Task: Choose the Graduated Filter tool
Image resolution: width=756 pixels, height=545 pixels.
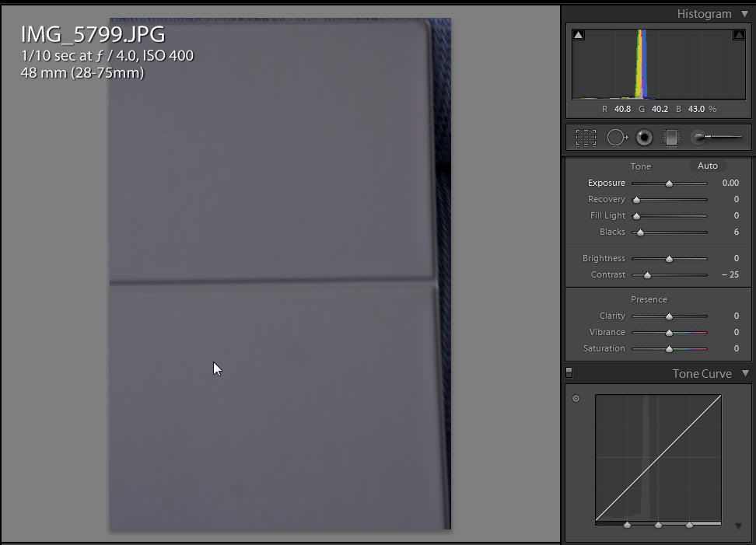Action: (x=670, y=138)
